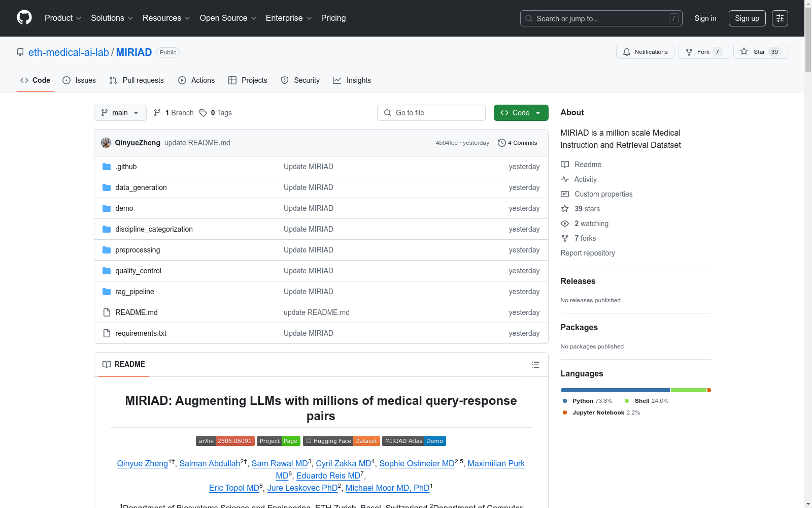Switch to the Pull requests tab

click(137, 80)
